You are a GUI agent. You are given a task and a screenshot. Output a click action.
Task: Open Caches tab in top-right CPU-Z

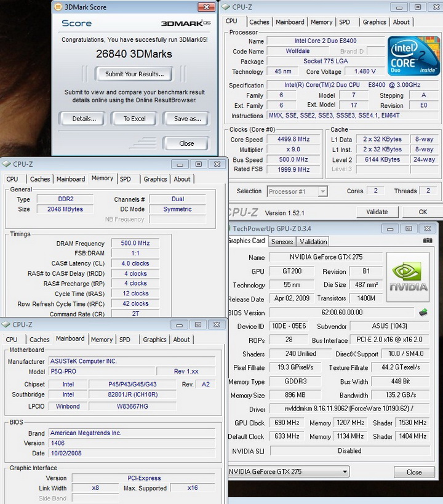point(259,22)
